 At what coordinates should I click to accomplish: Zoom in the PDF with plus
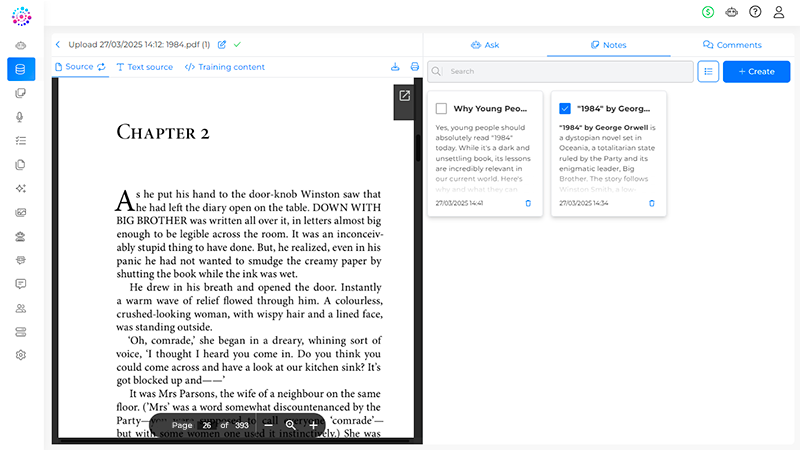(x=313, y=424)
